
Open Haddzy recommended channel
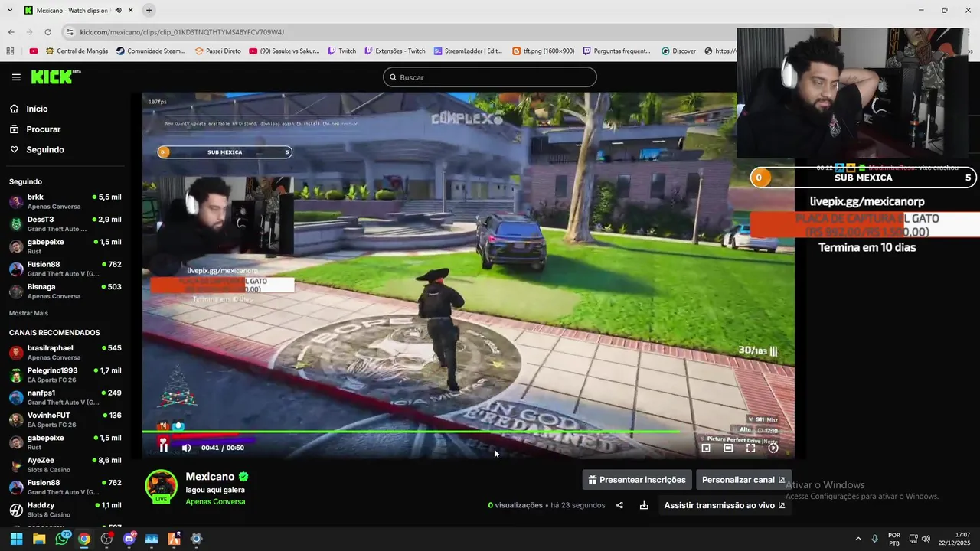[x=65, y=510]
